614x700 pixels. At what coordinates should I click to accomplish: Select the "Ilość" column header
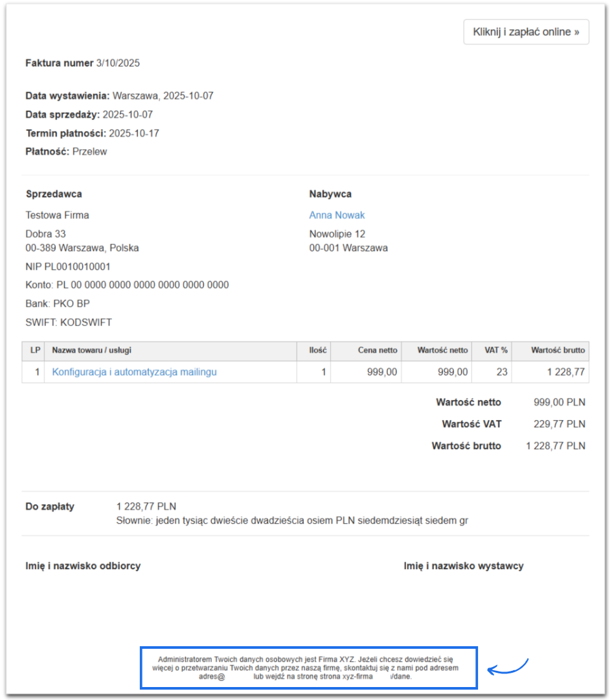click(317, 351)
